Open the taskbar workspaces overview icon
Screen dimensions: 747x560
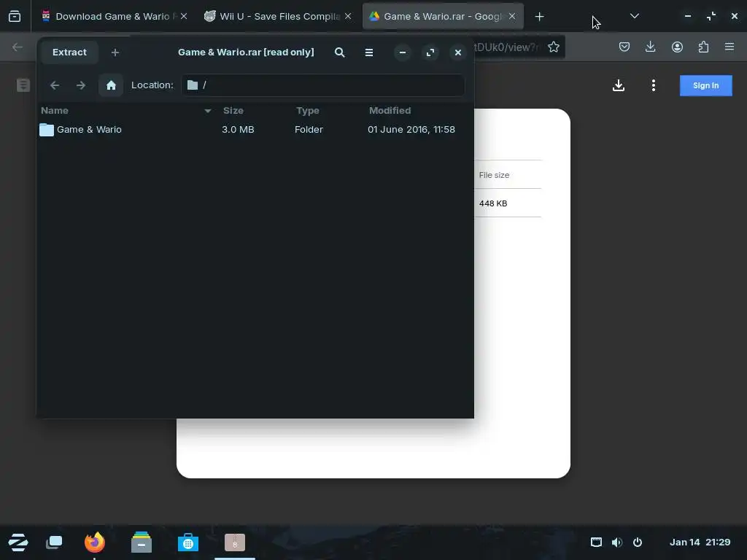tap(54, 542)
